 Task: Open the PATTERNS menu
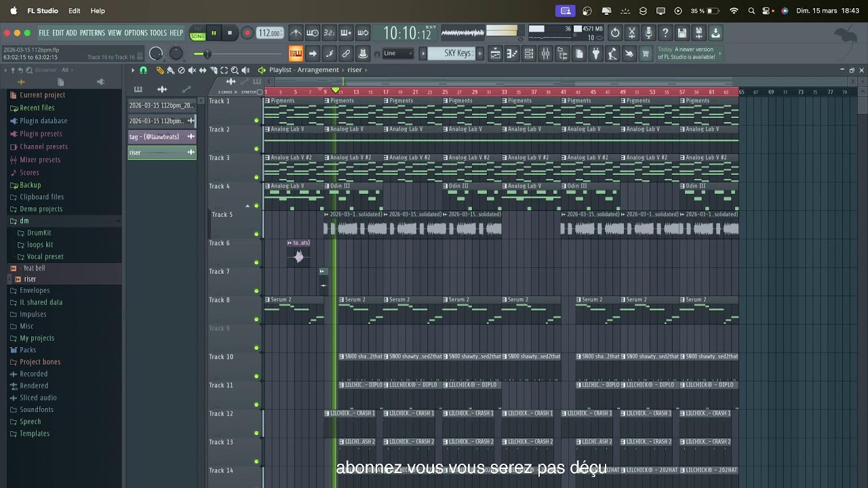click(x=92, y=33)
